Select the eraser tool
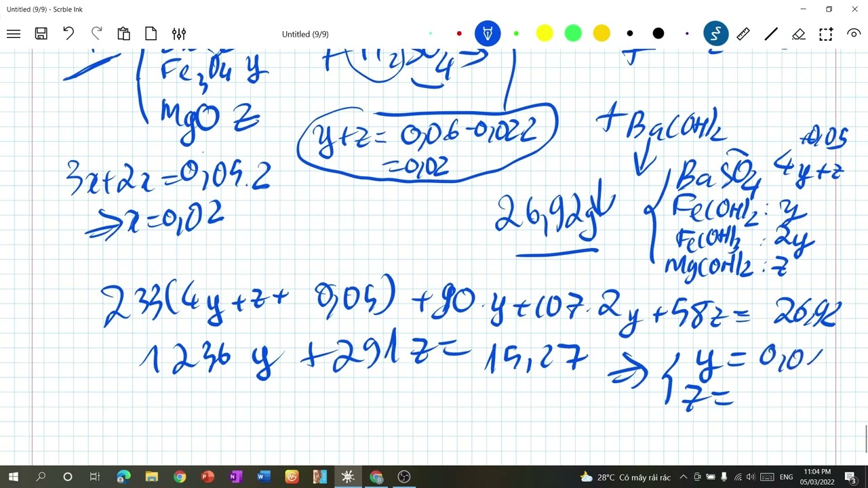The image size is (868, 488). coord(798,34)
